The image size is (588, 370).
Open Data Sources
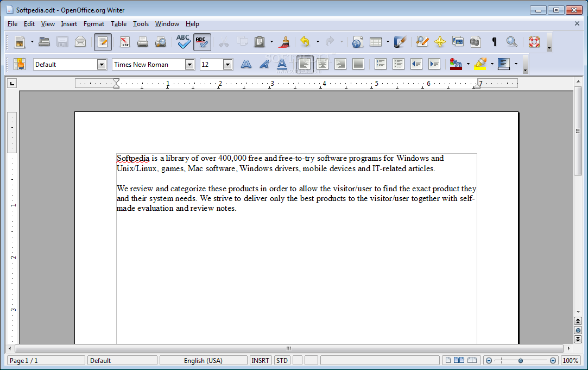(476, 42)
